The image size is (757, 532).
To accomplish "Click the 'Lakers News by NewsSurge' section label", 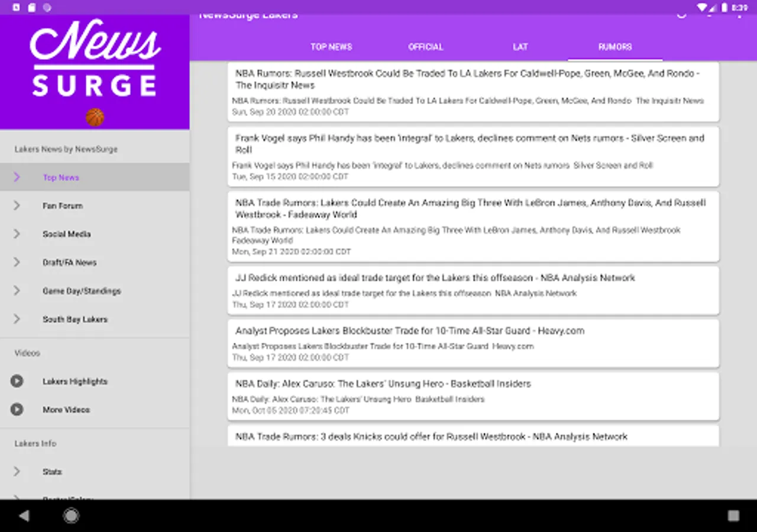I will 66,150.
